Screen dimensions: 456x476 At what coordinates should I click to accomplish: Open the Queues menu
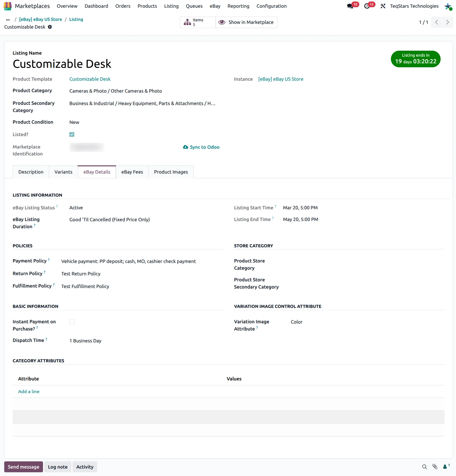pyautogui.click(x=194, y=6)
